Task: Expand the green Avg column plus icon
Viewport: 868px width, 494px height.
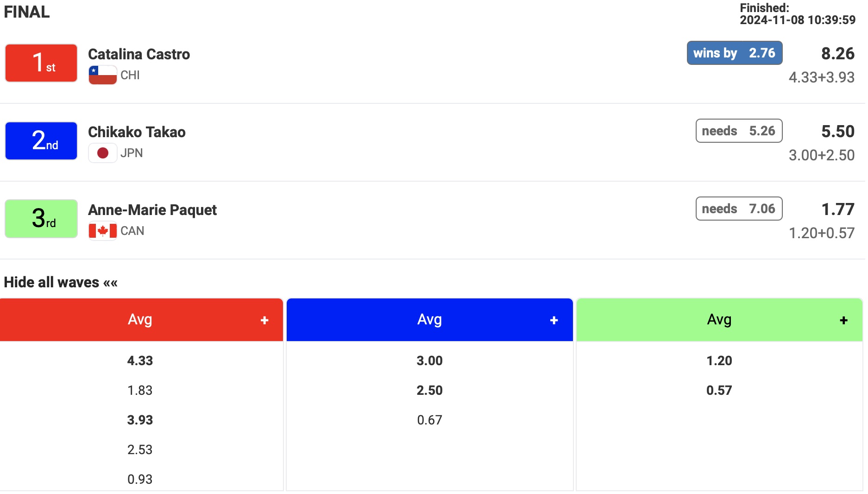Action: pos(843,320)
